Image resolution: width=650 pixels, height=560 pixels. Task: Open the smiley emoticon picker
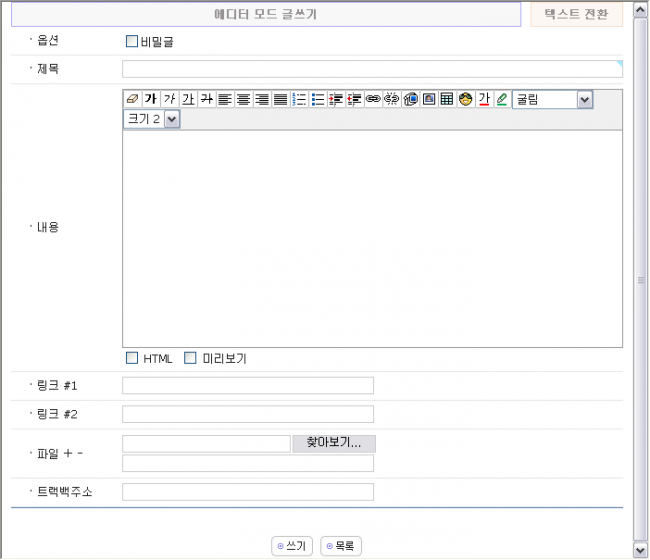tap(465, 99)
